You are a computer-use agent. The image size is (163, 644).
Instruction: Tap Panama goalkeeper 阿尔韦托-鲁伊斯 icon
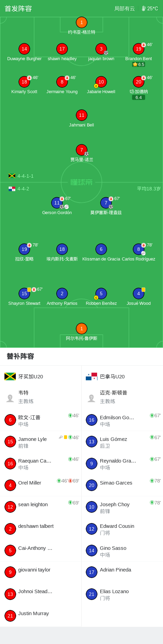click(x=82, y=329)
